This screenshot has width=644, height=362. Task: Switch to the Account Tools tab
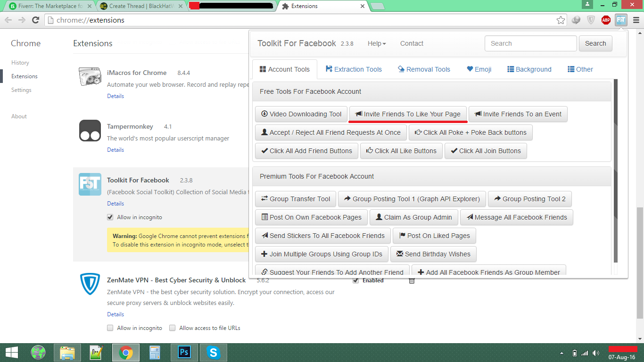285,69
